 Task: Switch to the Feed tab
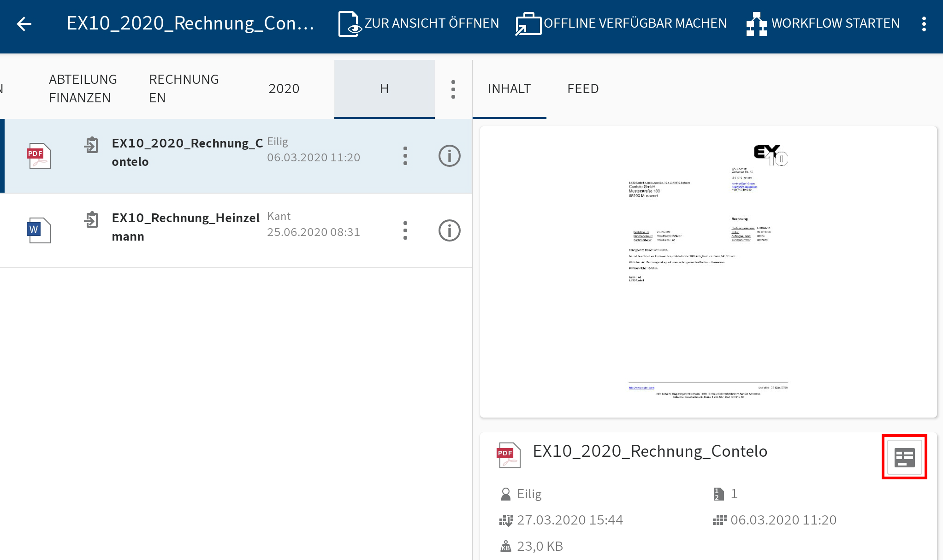tap(583, 88)
